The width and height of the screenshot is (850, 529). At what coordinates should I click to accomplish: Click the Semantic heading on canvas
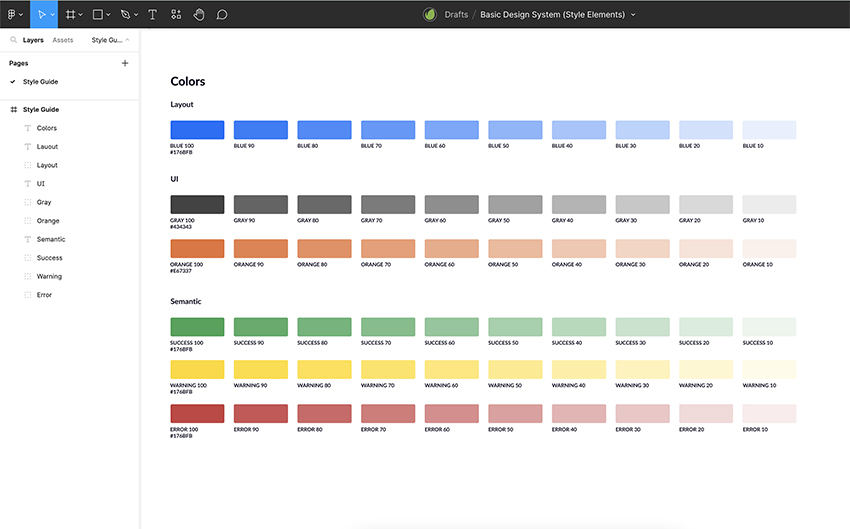(x=185, y=301)
